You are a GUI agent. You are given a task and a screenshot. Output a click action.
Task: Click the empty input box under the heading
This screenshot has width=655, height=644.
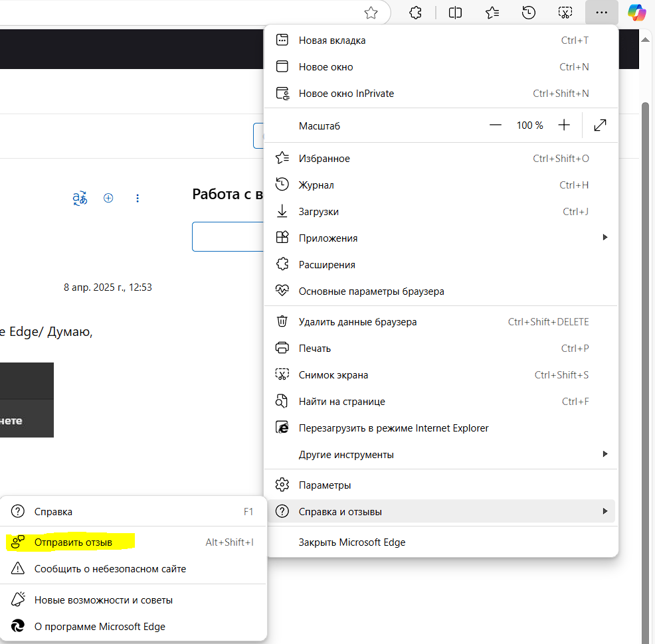[228, 236]
